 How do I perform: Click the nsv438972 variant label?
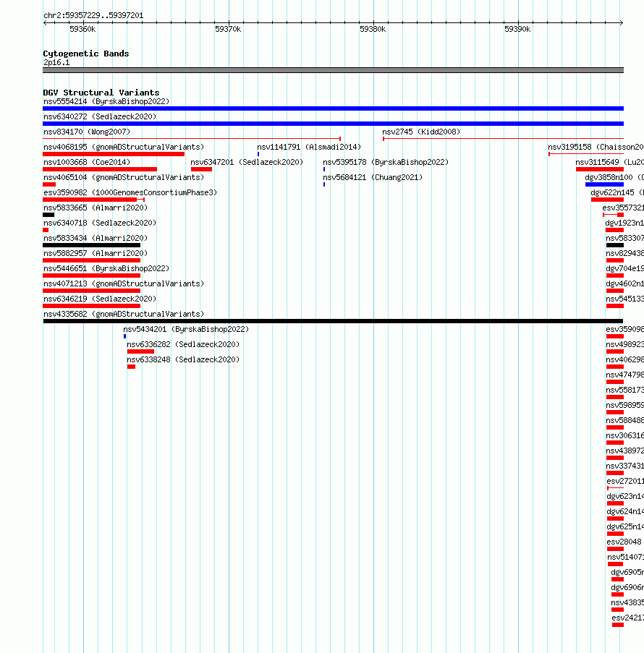coord(625,451)
